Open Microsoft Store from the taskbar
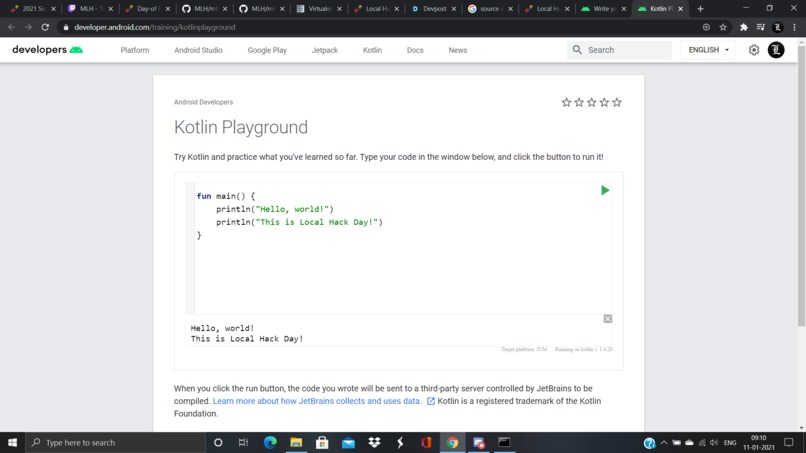 (322, 442)
